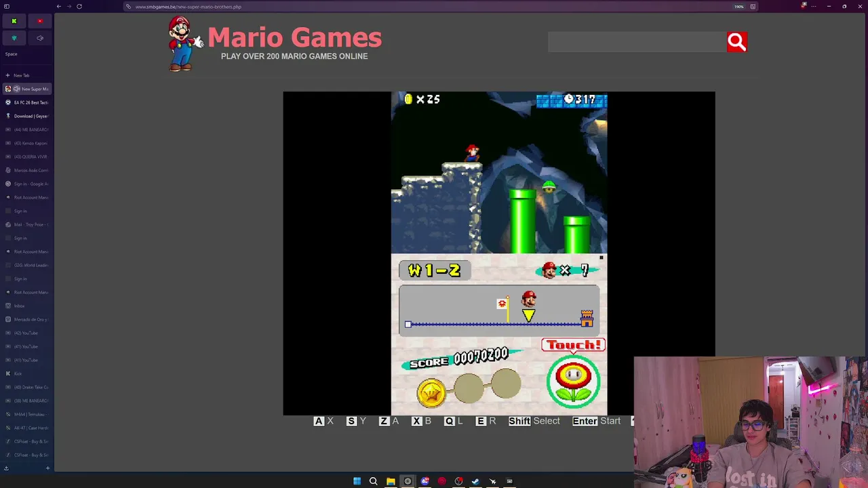Screen dimensions: 868x488
Task: Click the green pinned tab icon in sidebar
Action: [x=14, y=21]
